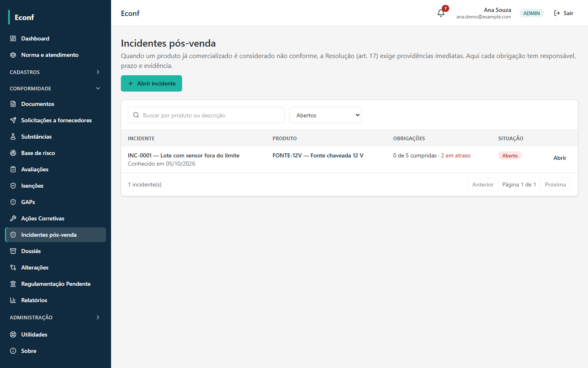Click the bar chart icon for Relatórios

click(x=13, y=300)
